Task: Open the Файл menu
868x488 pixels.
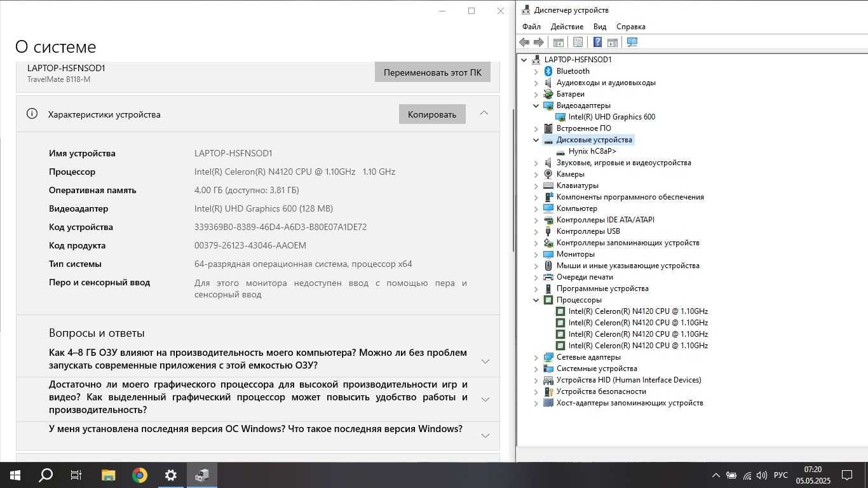Action: 531,27
